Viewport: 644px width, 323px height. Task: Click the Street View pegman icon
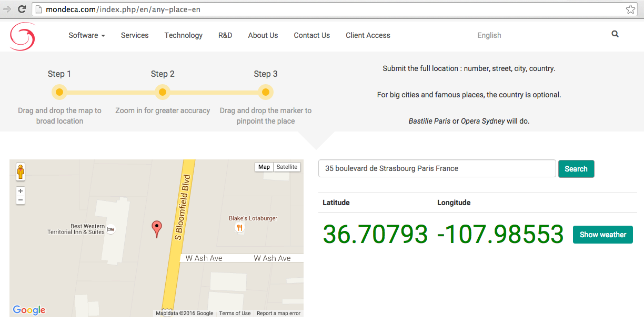(x=21, y=171)
